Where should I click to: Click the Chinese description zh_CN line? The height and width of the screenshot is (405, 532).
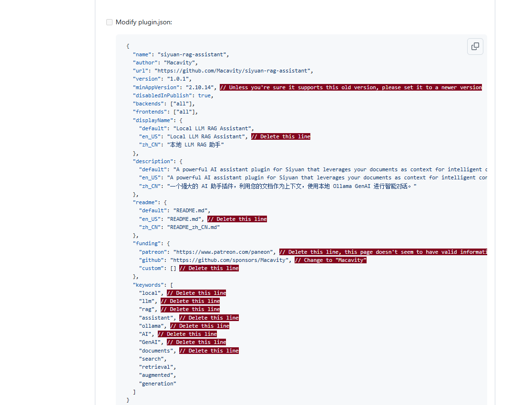277,186
